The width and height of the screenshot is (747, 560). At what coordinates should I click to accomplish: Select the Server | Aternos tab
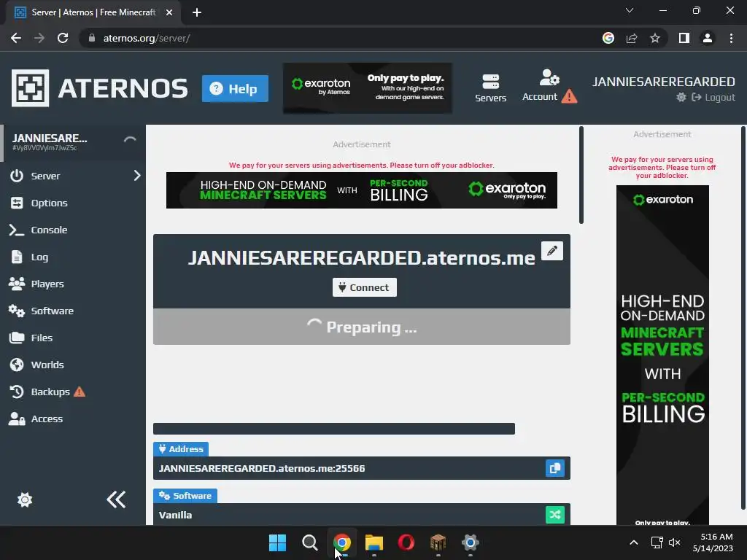[93, 12]
